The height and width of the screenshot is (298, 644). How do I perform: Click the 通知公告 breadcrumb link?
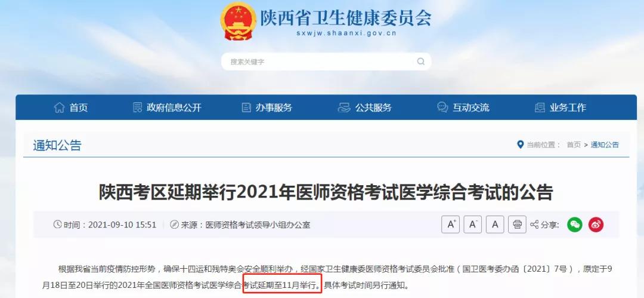605,145
